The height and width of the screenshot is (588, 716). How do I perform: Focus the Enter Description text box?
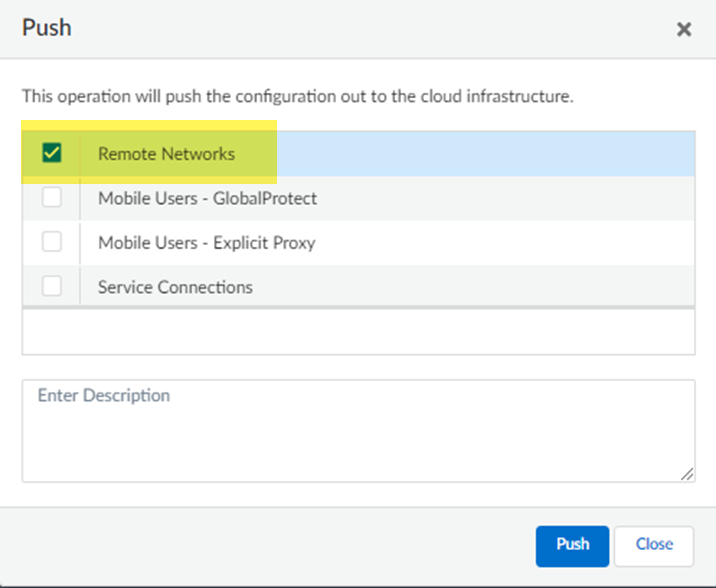[358, 430]
